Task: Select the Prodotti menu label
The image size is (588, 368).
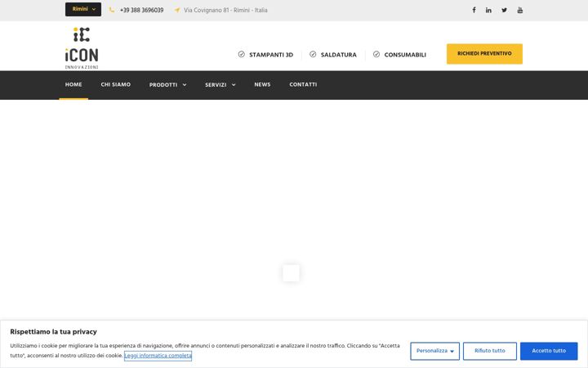Action: (x=163, y=85)
